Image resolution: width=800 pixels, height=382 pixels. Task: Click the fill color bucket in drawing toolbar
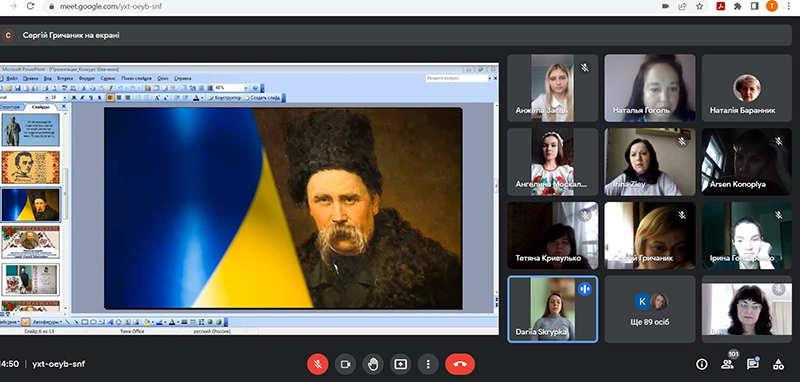(x=147, y=322)
